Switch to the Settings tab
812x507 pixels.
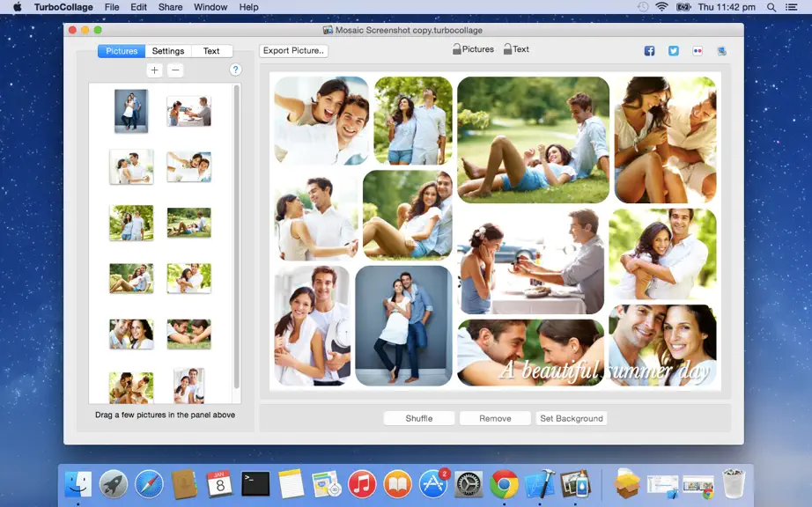(168, 51)
